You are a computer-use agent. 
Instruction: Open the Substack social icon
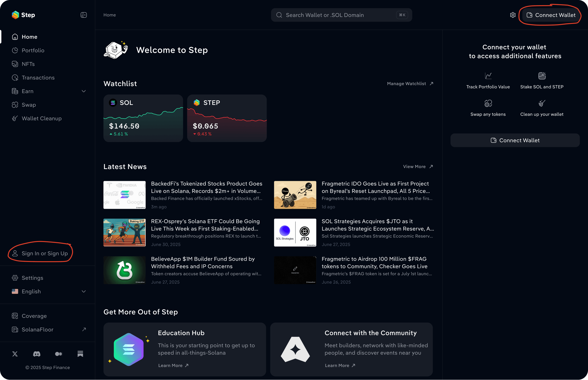click(80, 354)
